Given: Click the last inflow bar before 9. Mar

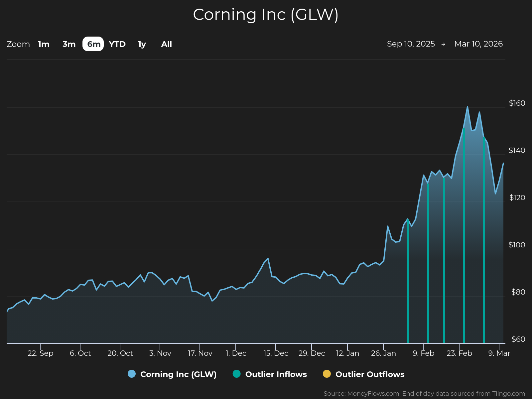Looking at the screenshot, I should click(484, 240).
